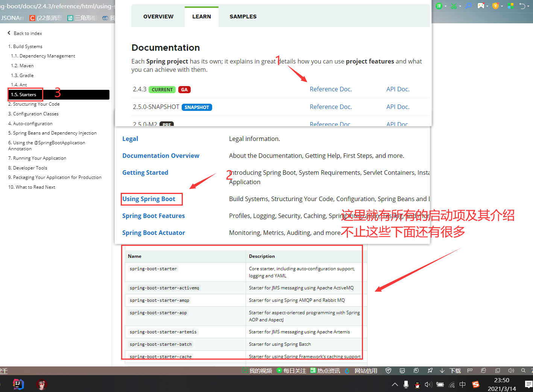This screenshot has width=533, height=392.
Task: Open the yellow shield shopping assistant icon
Action: pos(495,6)
